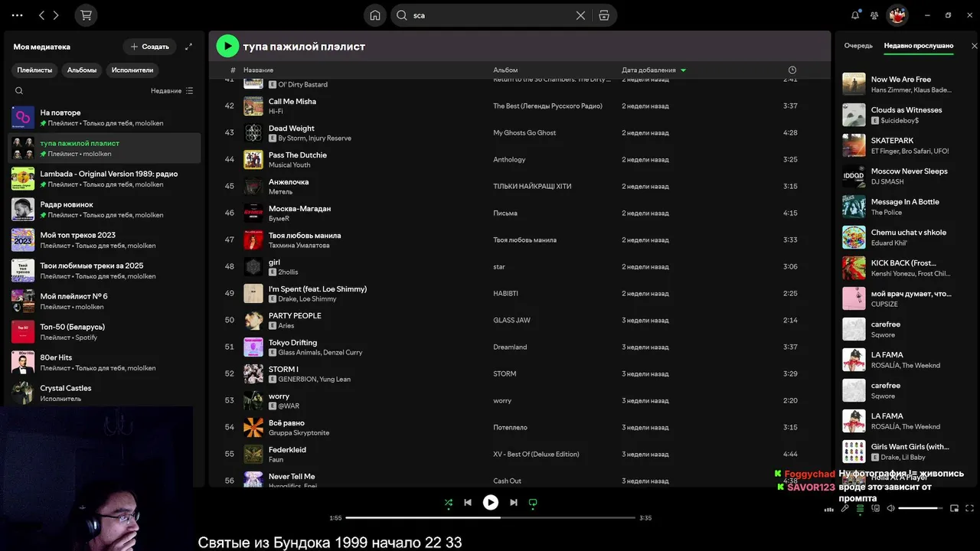This screenshot has height=551, width=980.
Task: Open artist Gruppa Skryptonite
Action: click(x=299, y=432)
